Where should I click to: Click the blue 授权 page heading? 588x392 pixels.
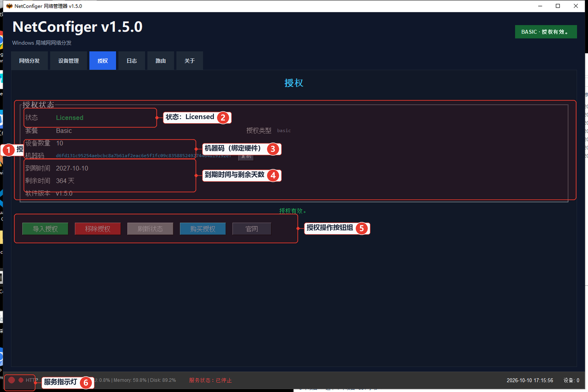coord(294,83)
